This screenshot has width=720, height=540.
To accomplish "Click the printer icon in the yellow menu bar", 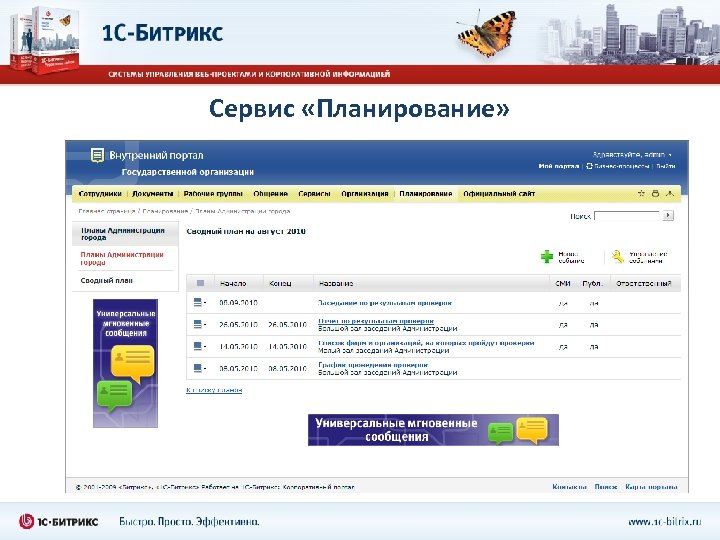I will 655,193.
